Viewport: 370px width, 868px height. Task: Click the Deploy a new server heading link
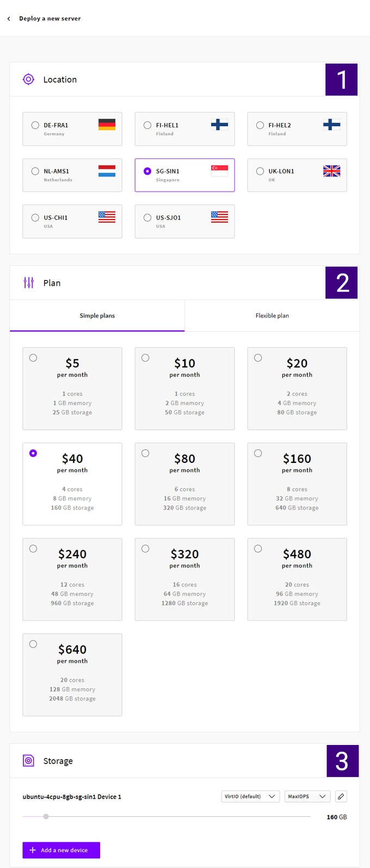(x=50, y=18)
